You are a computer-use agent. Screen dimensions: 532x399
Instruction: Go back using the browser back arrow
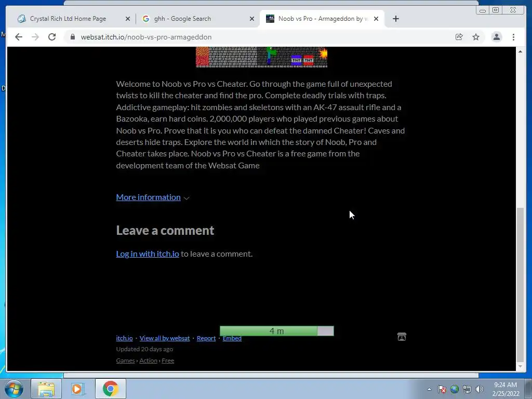pyautogui.click(x=19, y=37)
